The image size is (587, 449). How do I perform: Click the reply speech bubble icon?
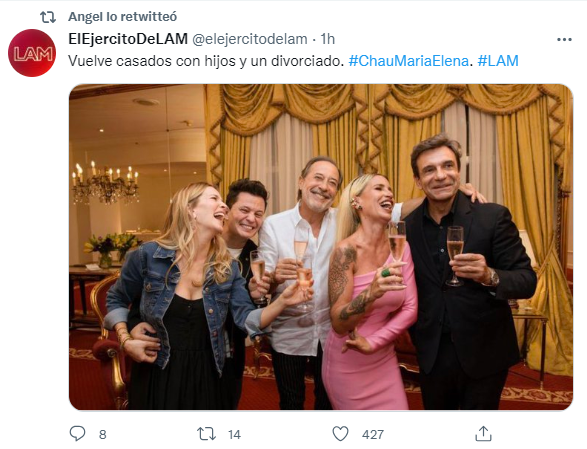(x=77, y=434)
